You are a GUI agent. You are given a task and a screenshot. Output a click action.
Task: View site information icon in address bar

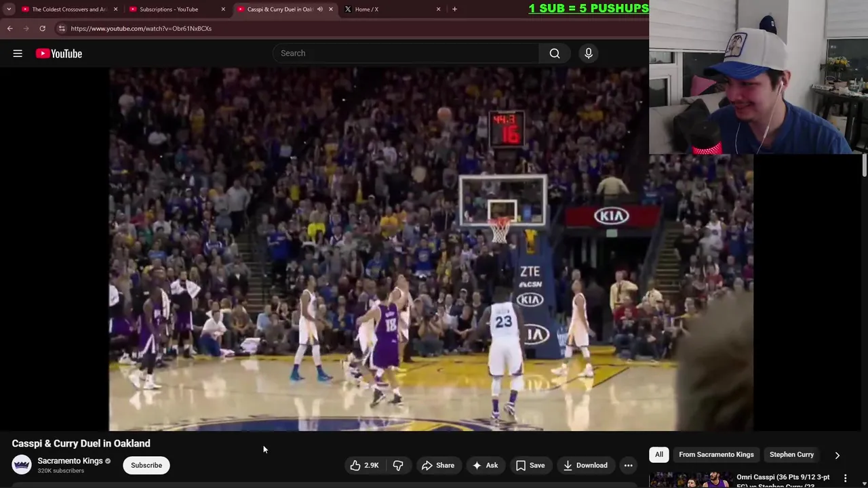coord(62,28)
